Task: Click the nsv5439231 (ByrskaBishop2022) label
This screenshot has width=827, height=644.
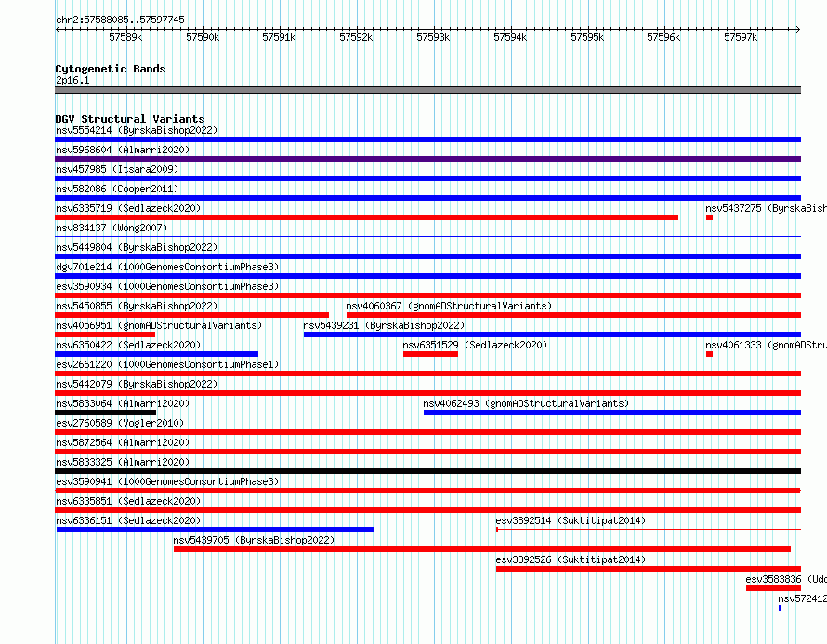Action: (x=384, y=325)
